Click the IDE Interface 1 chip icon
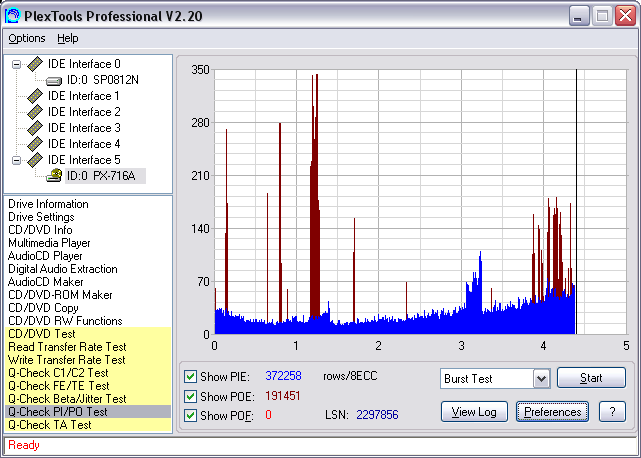 (x=35, y=96)
